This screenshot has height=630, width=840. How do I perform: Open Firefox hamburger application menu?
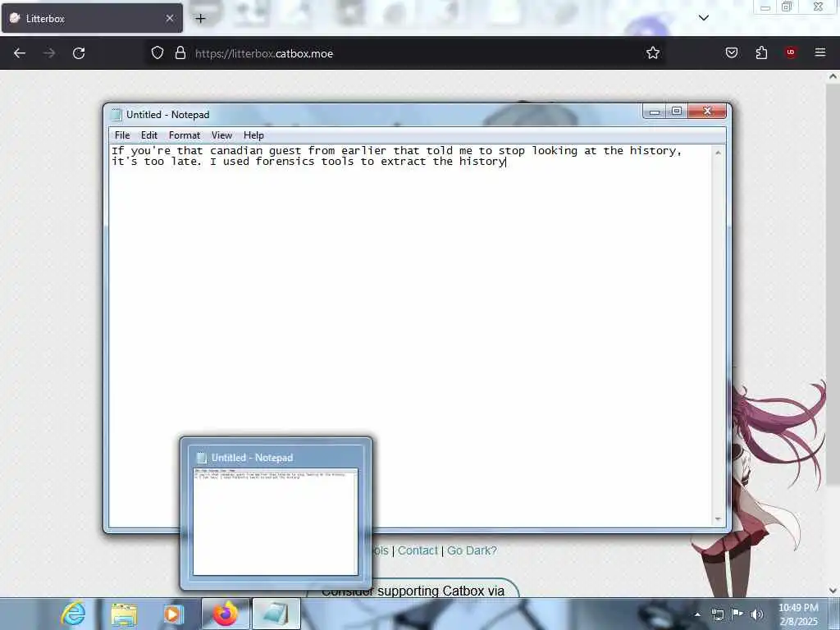pos(820,53)
